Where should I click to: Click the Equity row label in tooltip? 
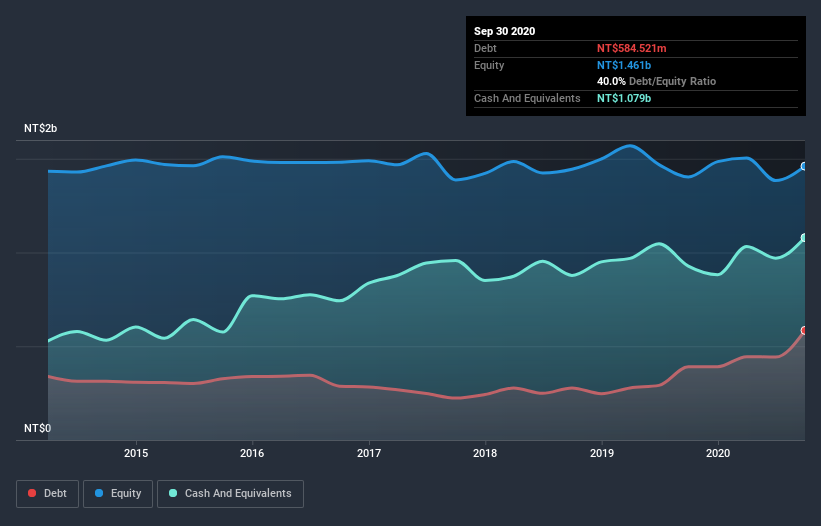pyautogui.click(x=489, y=65)
